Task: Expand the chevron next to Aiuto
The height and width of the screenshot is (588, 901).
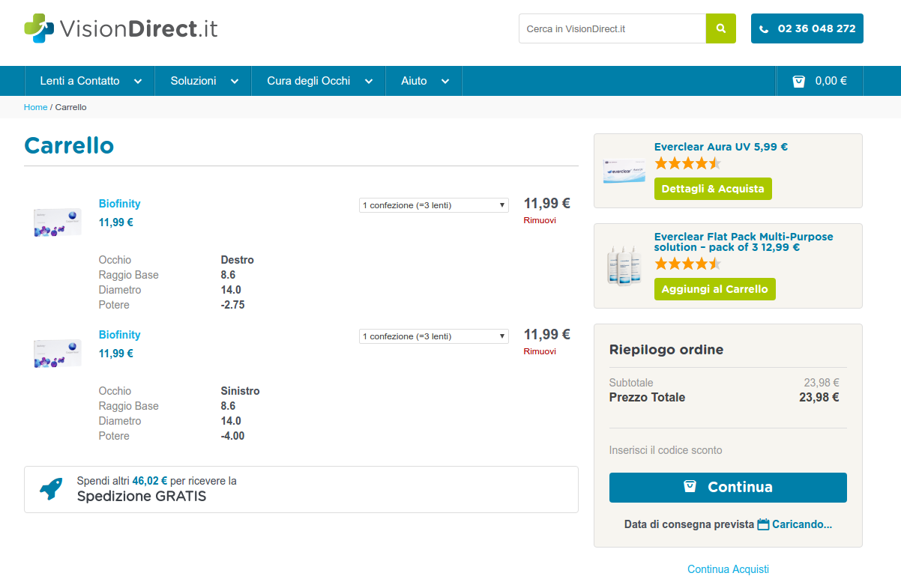Action: (445, 82)
